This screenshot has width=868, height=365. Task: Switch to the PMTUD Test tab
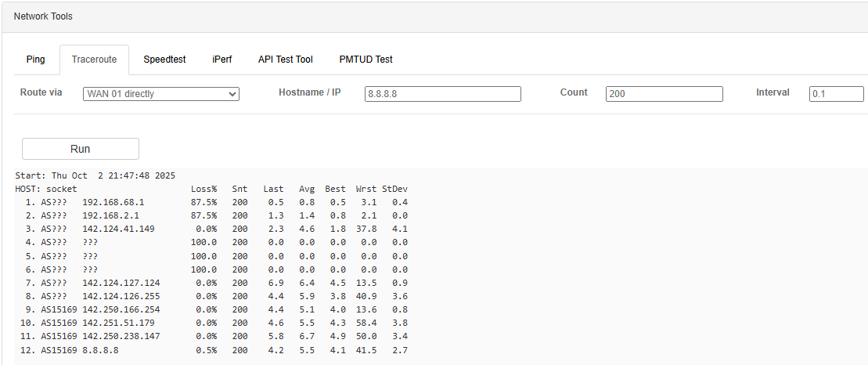click(x=366, y=60)
